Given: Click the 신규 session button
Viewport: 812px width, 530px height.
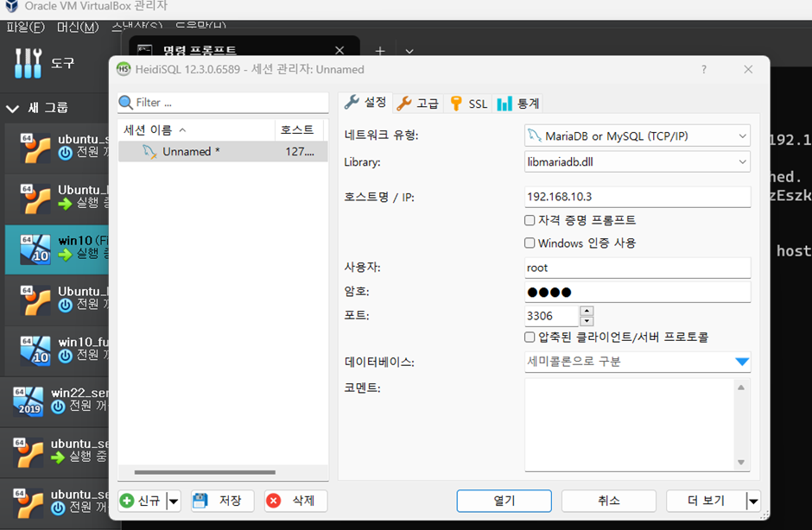Looking at the screenshot, I should (143, 501).
